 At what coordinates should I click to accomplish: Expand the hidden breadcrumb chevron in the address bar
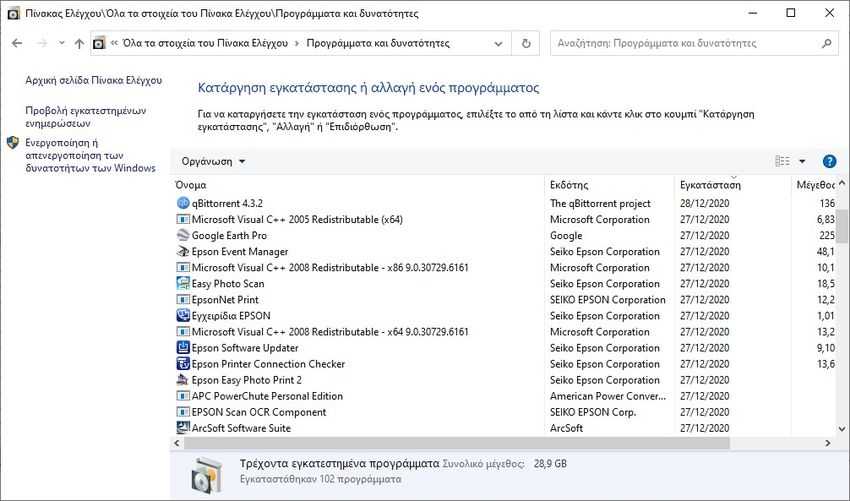point(114,43)
